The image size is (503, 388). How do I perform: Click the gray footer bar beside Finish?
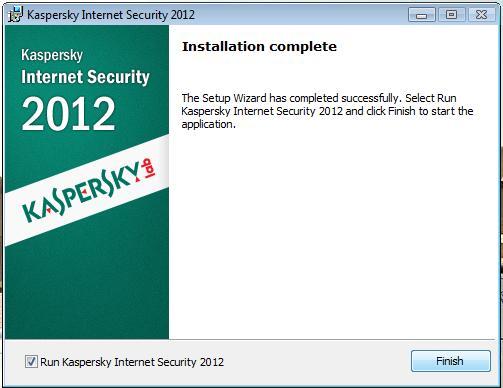tap(317, 362)
